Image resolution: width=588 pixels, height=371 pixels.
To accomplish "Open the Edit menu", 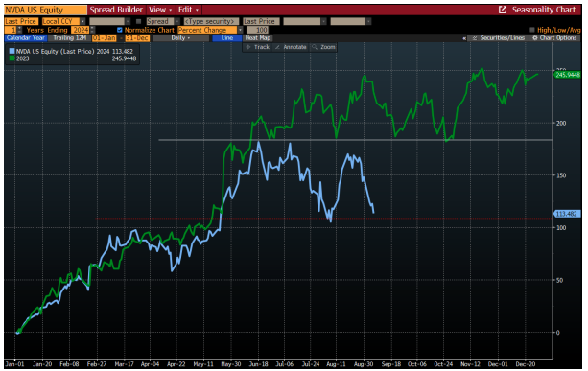I will (x=188, y=10).
